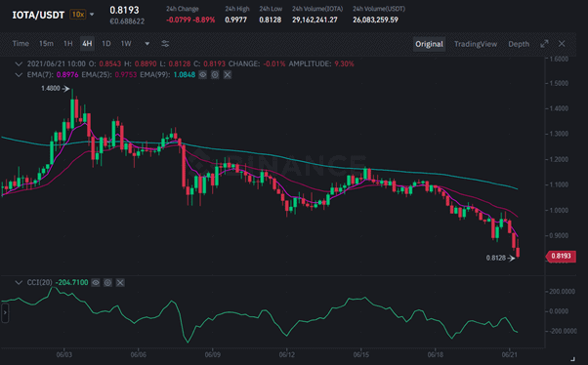Click the CCI value -204.7100
The width and height of the screenshot is (588, 365).
(71, 283)
